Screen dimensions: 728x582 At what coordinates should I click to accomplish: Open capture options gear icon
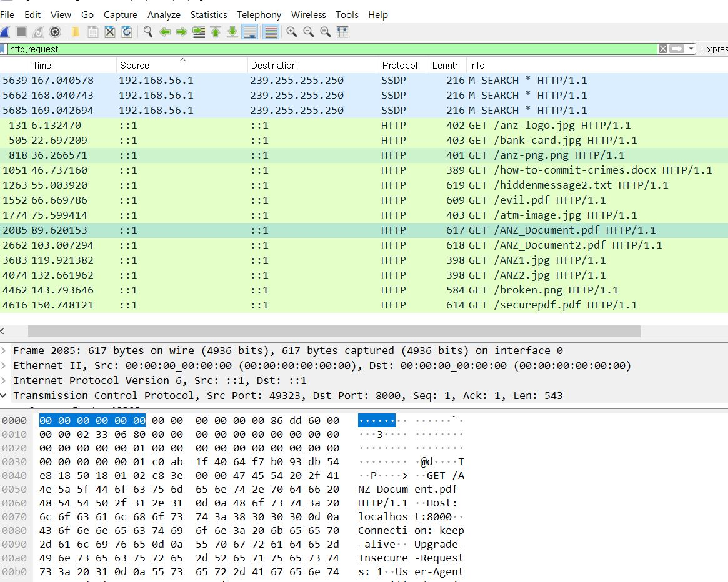click(x=55, y=32)
